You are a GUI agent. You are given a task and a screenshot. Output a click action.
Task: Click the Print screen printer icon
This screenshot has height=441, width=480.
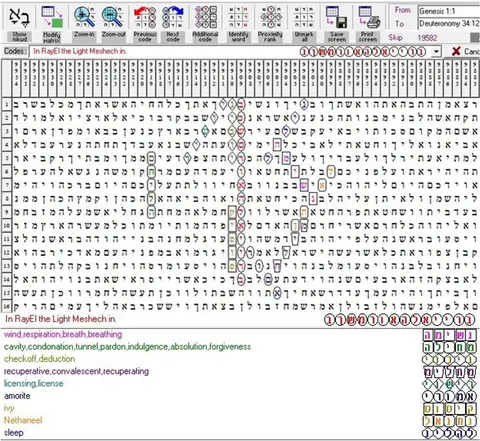coord(369,17)
